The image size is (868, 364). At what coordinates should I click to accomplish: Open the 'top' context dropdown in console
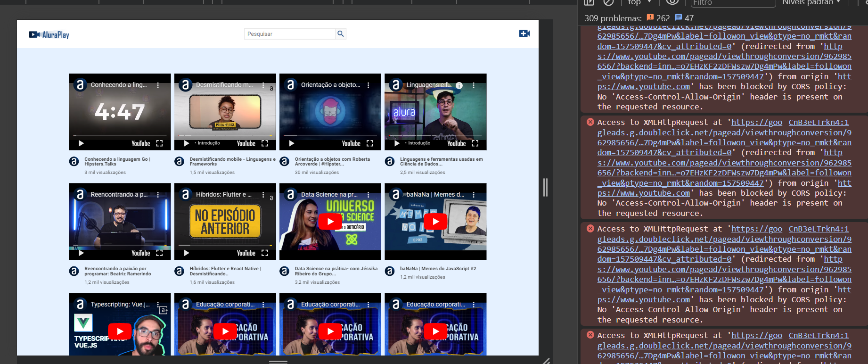[639, 2]
